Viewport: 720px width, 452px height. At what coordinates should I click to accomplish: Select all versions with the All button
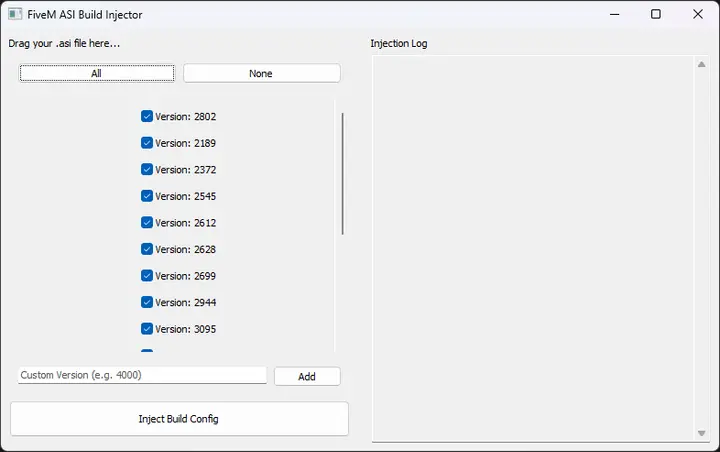(97, 73)
